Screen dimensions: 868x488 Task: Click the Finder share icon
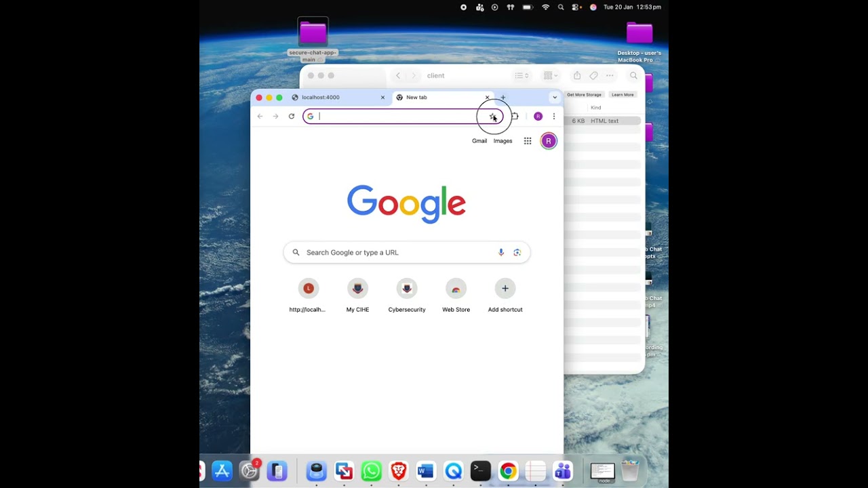(577, 76)
